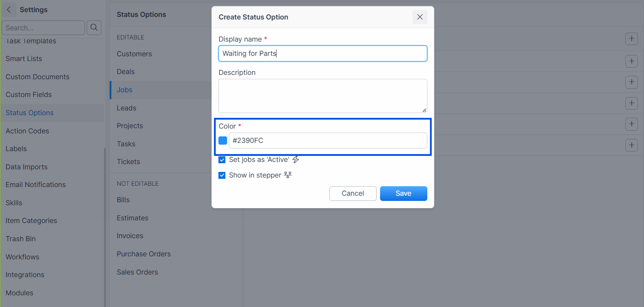Click the stepper diagram icon
This screenshot has height=307, width=644.
pos(288,175)
